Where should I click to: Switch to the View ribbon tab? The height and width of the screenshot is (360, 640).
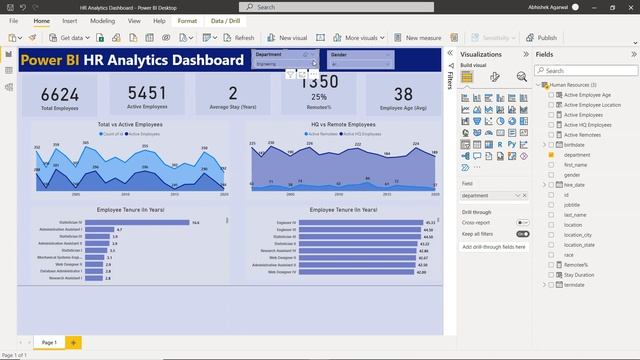[x=134, y=21]
